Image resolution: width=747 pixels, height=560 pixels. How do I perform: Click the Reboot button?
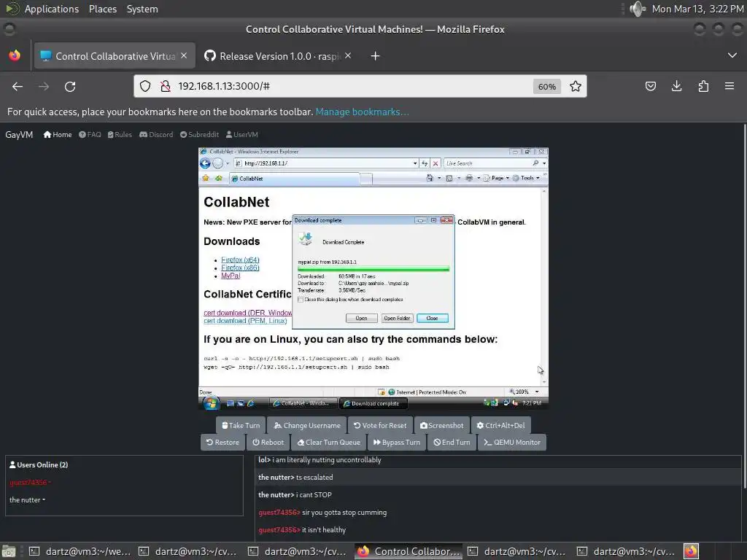coord(268,443)
